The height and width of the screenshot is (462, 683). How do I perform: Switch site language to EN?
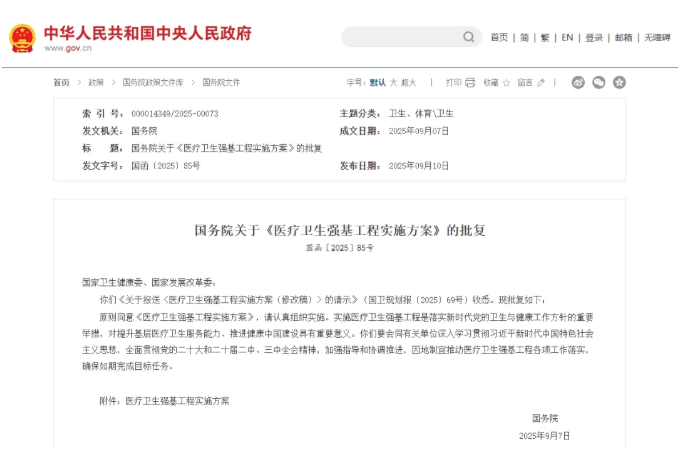pos(567,37)
